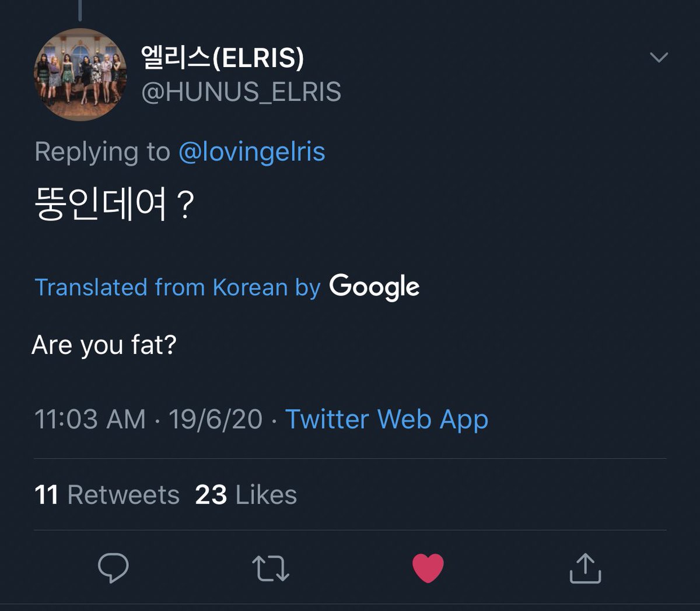
Task: Tap the Google logo text
Action: (374, 287)
